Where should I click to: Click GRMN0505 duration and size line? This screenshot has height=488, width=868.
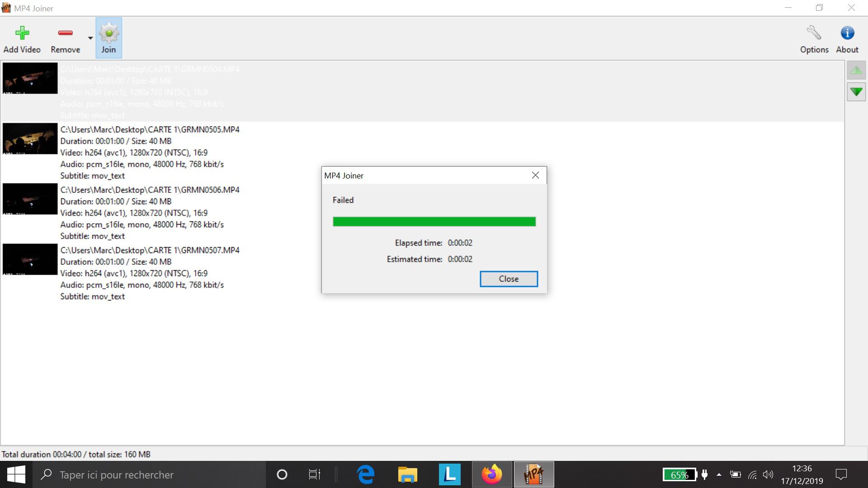click(116, 141)
